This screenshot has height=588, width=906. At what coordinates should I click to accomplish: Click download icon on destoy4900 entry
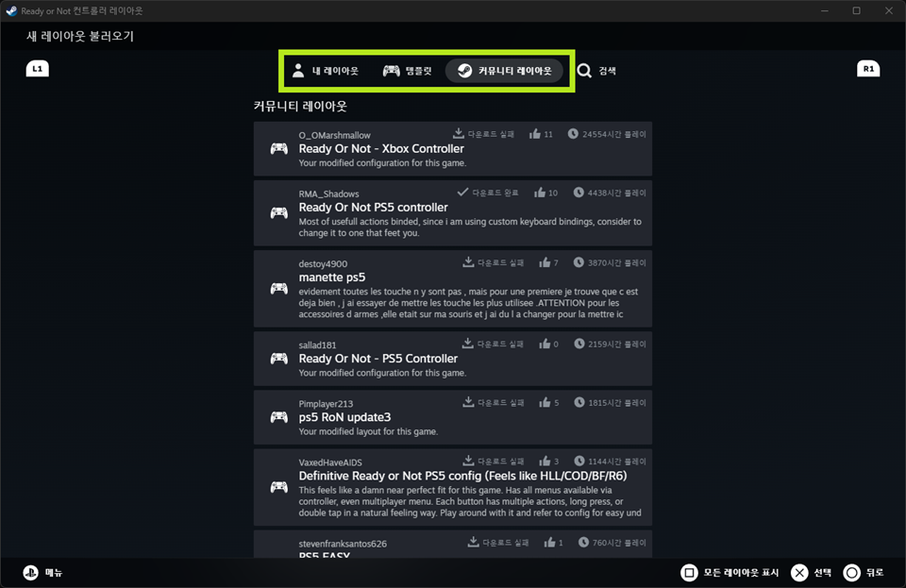(x=468, y=262)
